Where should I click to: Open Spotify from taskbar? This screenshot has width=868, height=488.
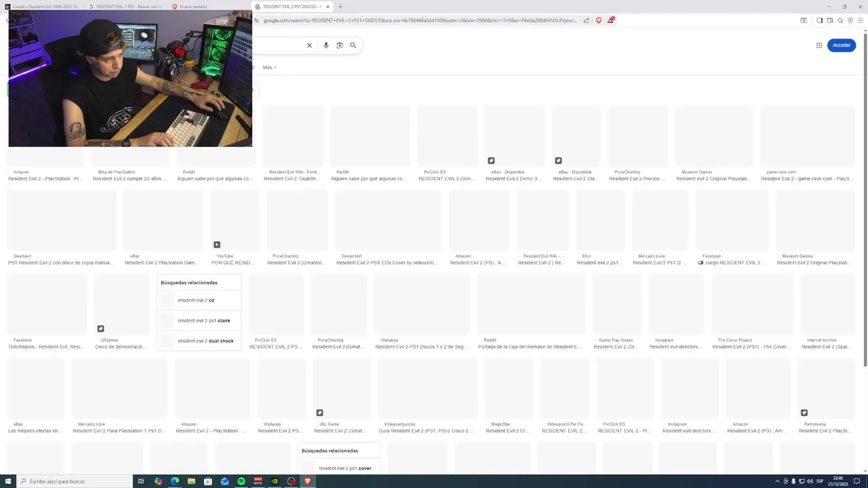[x=241, y=481]
